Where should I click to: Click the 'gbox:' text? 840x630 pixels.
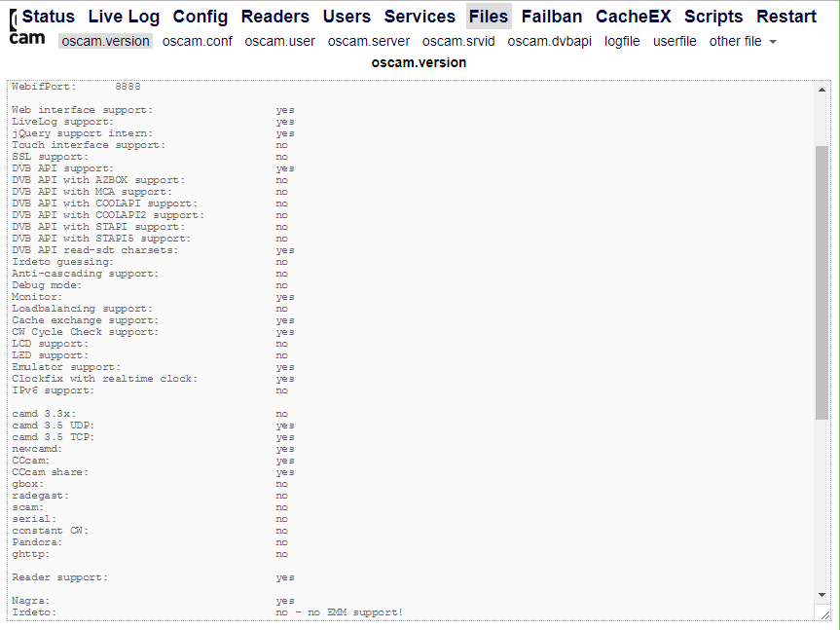[x=28, y=484]
